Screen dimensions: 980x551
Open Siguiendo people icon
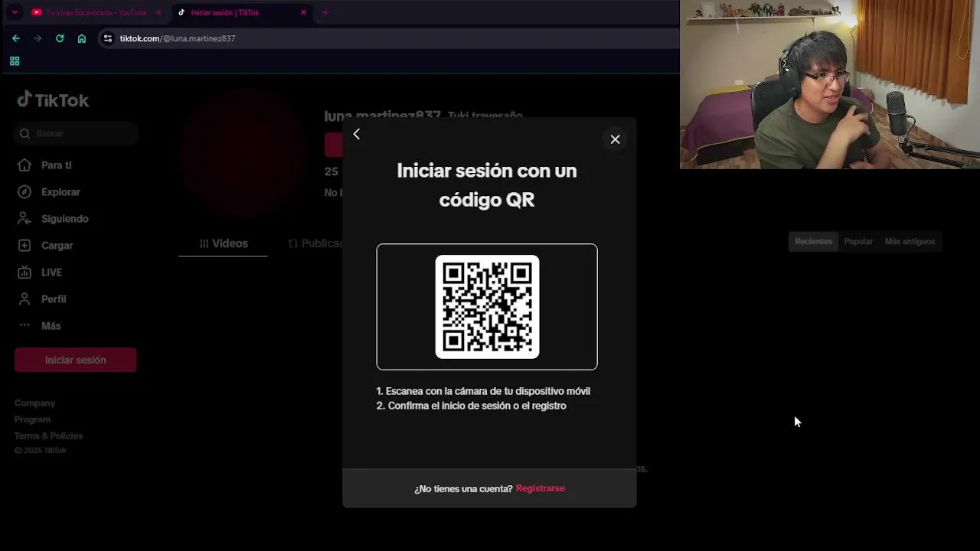24,219
